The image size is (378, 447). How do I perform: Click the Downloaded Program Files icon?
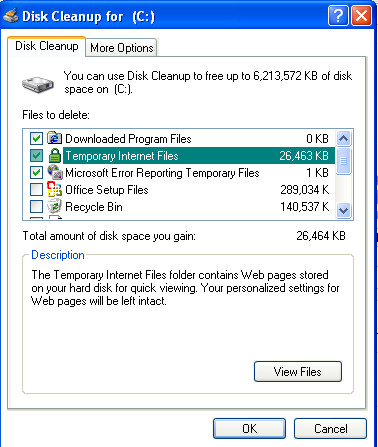[x=54, y=138]
